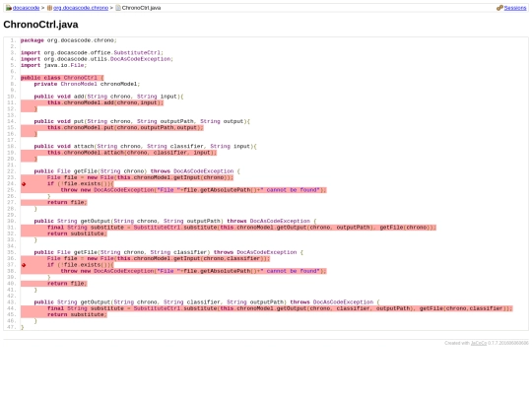The width and height of the screenshot is (532, 399).
Task: Click the docascode report folder icon
Action: click(x=9, y=8)
